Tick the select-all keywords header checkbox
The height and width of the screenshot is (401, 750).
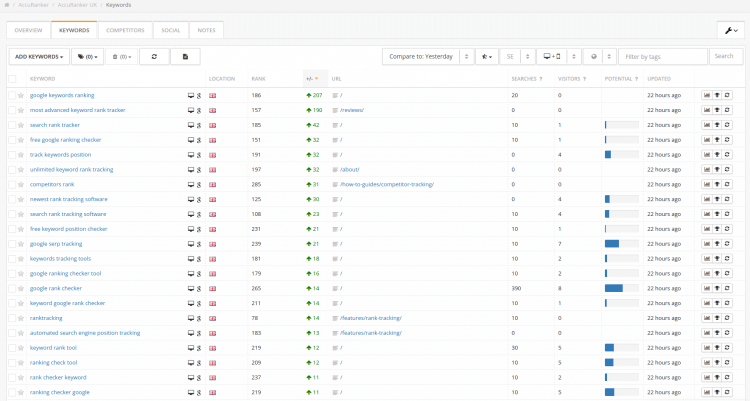pos(12,78)
